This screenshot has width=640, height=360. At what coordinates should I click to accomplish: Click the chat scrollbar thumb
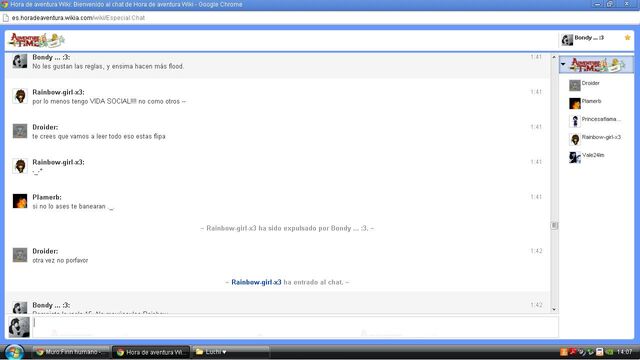pos(554,225)
